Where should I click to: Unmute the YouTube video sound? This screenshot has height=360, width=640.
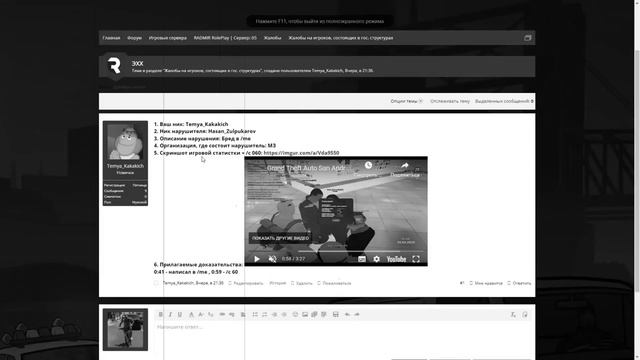click(x=272, y=259)
